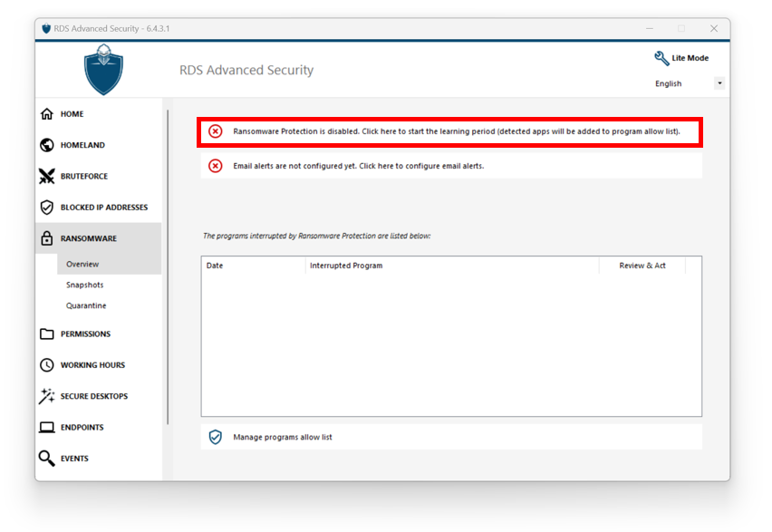Screen dimensions: 772x532
Task: Click the Permissions folder icon
Action: 47,334
